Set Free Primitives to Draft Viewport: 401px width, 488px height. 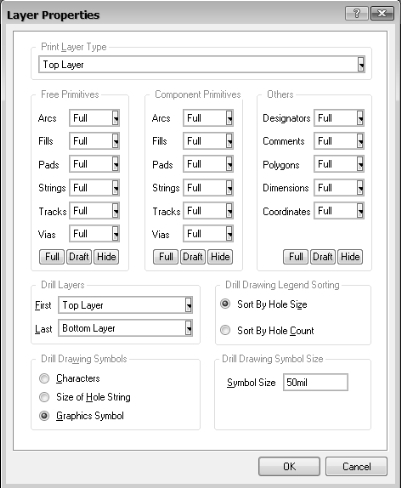coord(79,257)
